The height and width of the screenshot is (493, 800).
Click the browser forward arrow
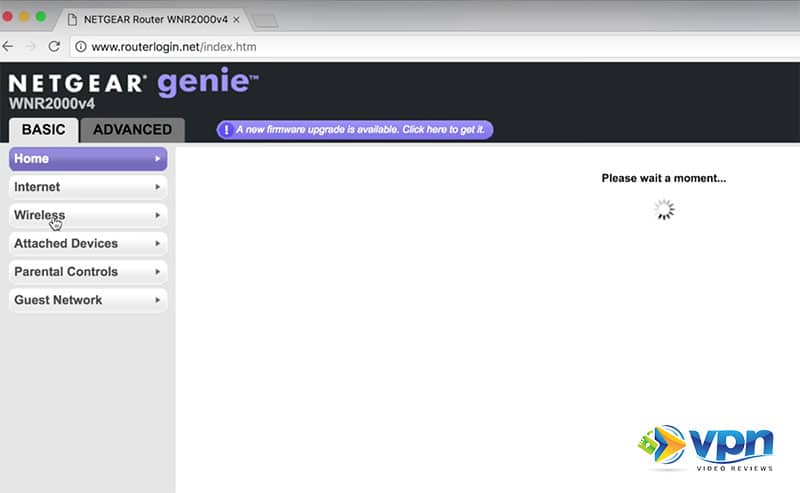pos(31,46)
